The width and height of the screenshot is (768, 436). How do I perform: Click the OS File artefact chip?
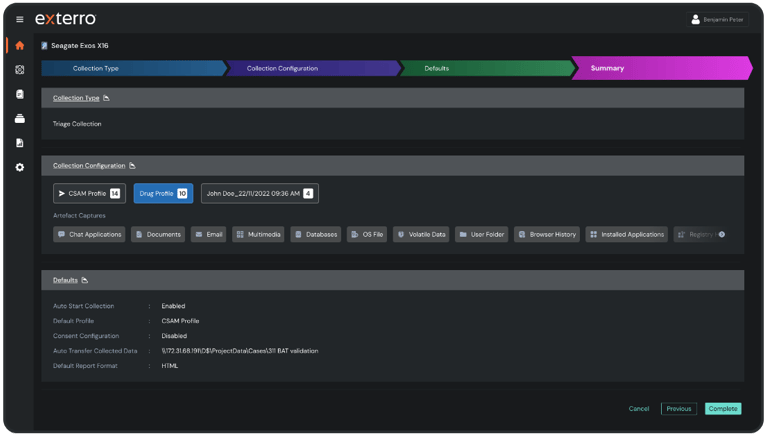(x=367, y=235)
